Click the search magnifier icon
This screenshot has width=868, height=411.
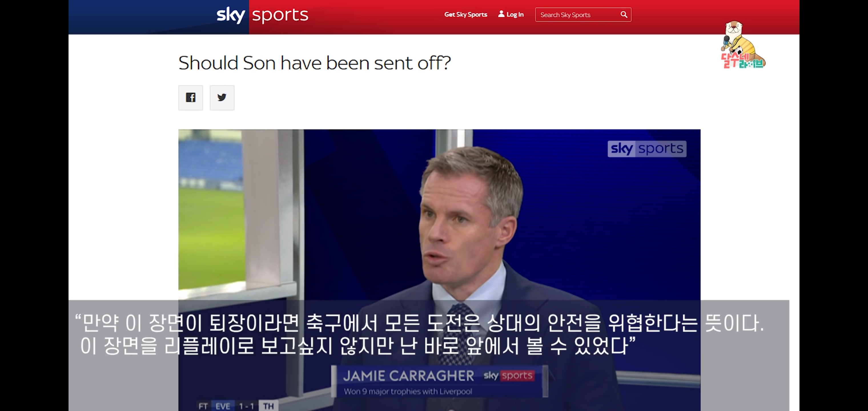point(624,15)
